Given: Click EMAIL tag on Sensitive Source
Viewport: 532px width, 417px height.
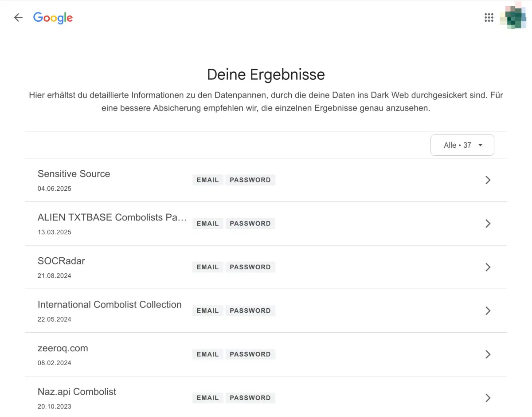Looking at the screenshot, I should tap(207, 180).
